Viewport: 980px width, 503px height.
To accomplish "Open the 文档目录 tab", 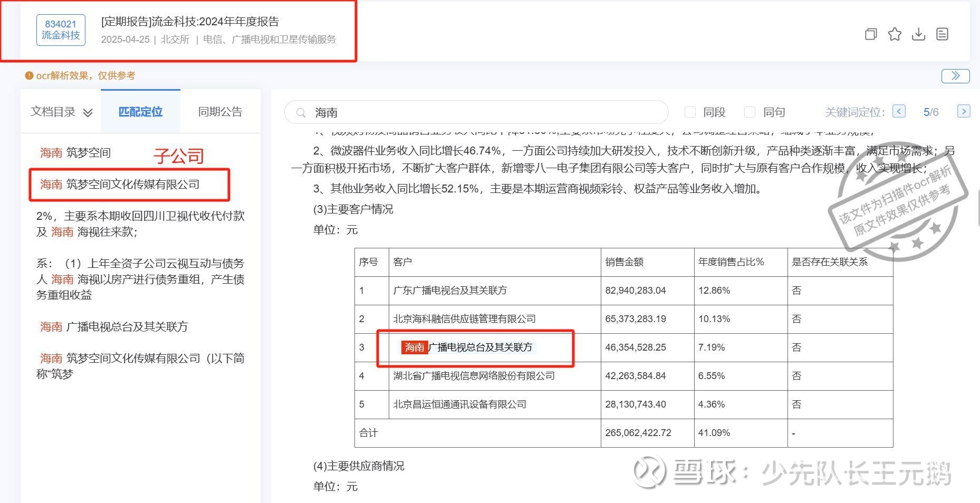I will coord(53,112).
